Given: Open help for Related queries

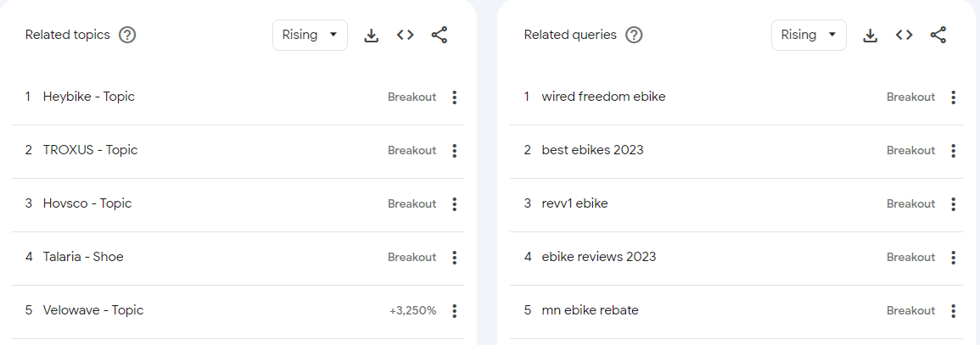Looking at the screenshot, I should coord(634,35).
